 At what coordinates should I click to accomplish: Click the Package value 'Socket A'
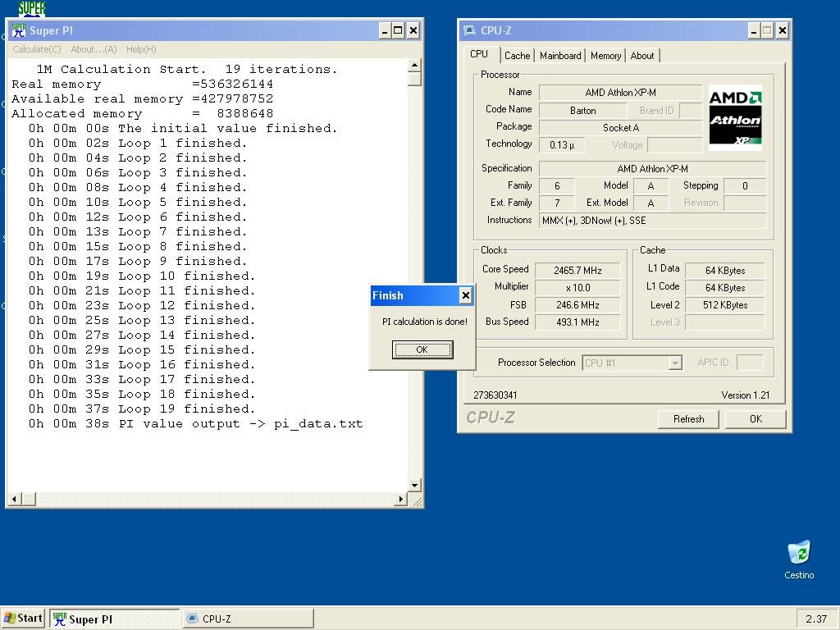click(620, 128)
